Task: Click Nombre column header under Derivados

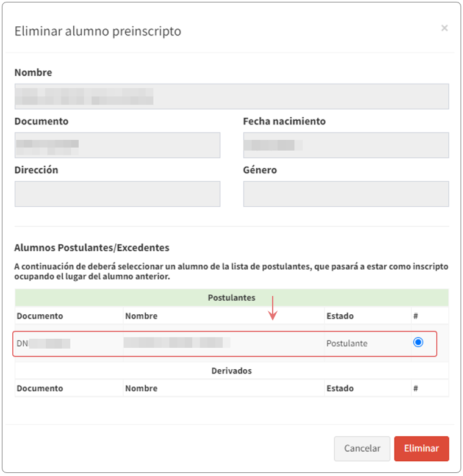Action: click(142, 388)
